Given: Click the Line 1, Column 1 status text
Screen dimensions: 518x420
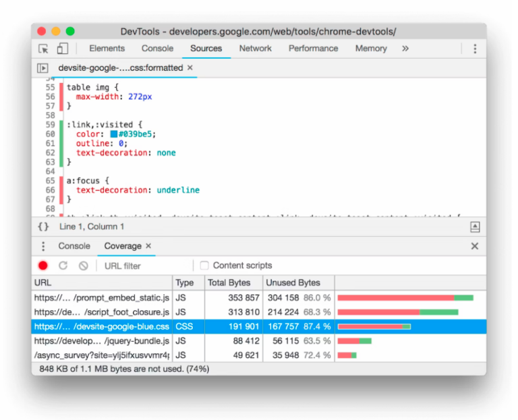Looking at the screenshot, I should coord(92,227).
